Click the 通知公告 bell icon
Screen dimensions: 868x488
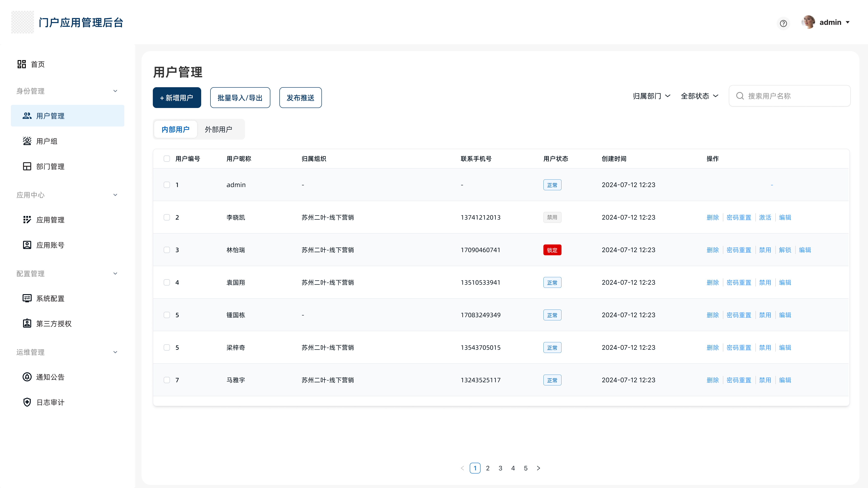tap(27, 377)
